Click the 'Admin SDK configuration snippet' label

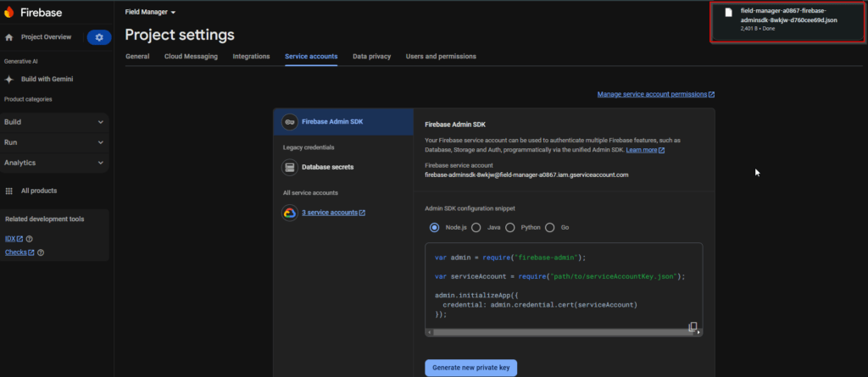click(470, 208)
